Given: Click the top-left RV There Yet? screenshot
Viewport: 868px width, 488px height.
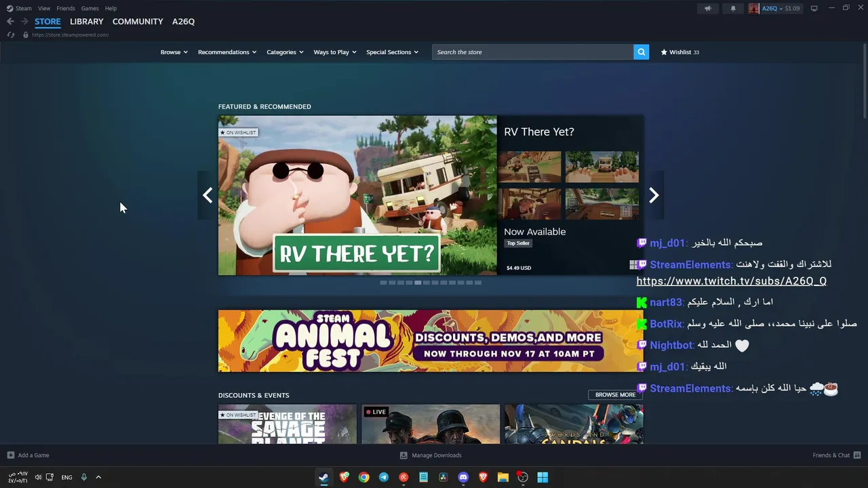Looking at the screenshot, I should (530, 167).
